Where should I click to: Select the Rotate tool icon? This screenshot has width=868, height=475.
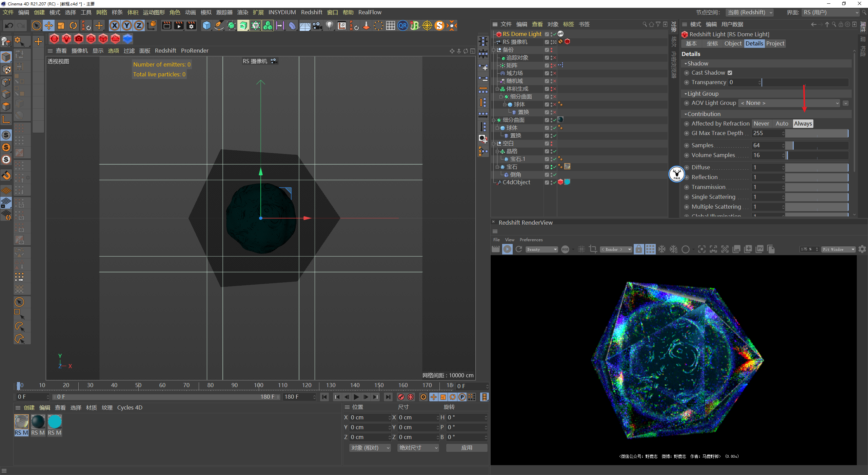73,25
